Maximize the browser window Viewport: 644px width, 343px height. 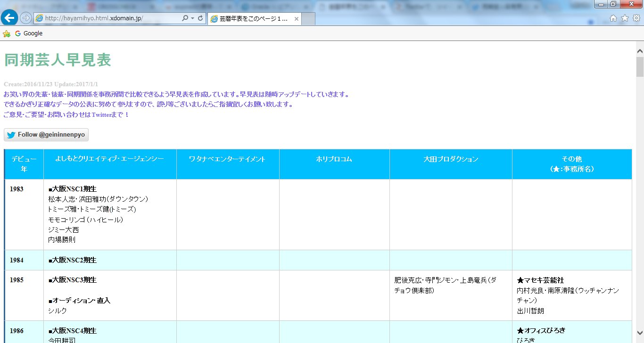pyautogui.click(x=613, y=4)
